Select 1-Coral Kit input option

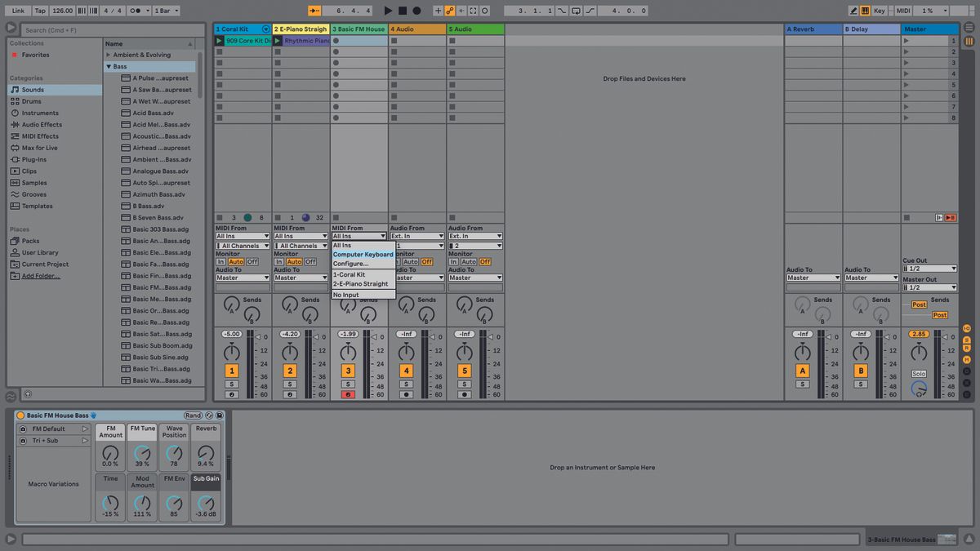coord(363,275)
